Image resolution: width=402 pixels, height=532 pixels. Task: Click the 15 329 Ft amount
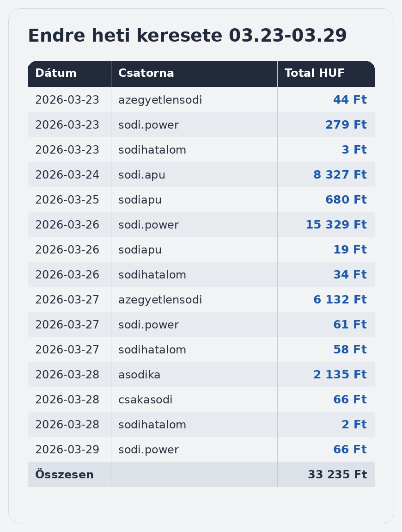point(336,225)
